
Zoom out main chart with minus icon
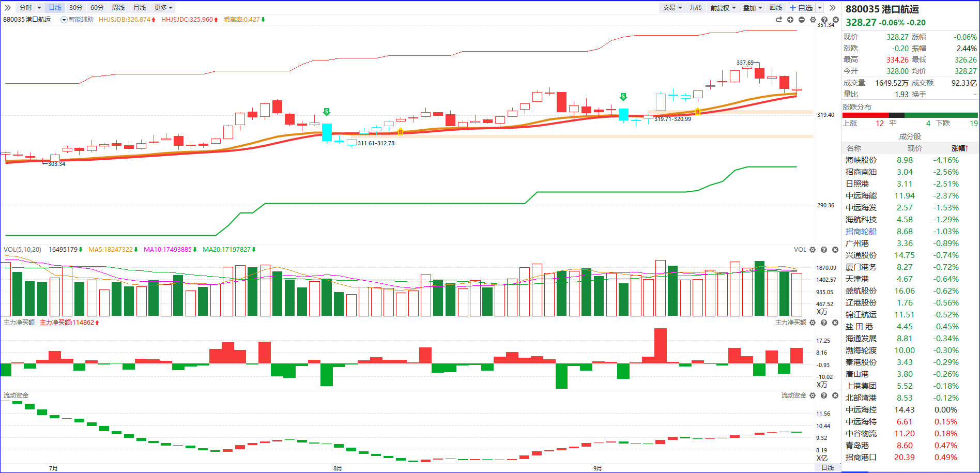(x=802, y=20)
